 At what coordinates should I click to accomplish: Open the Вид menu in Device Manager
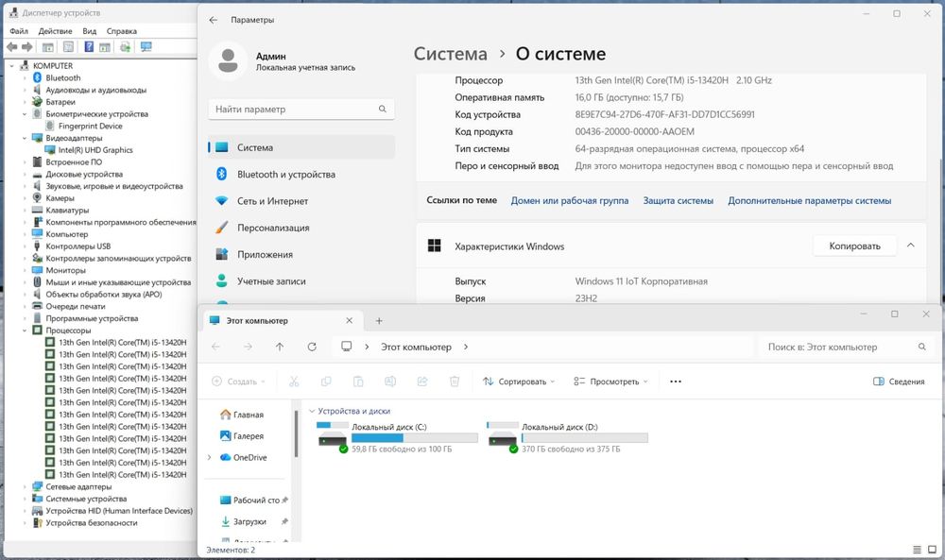[89, 31]
